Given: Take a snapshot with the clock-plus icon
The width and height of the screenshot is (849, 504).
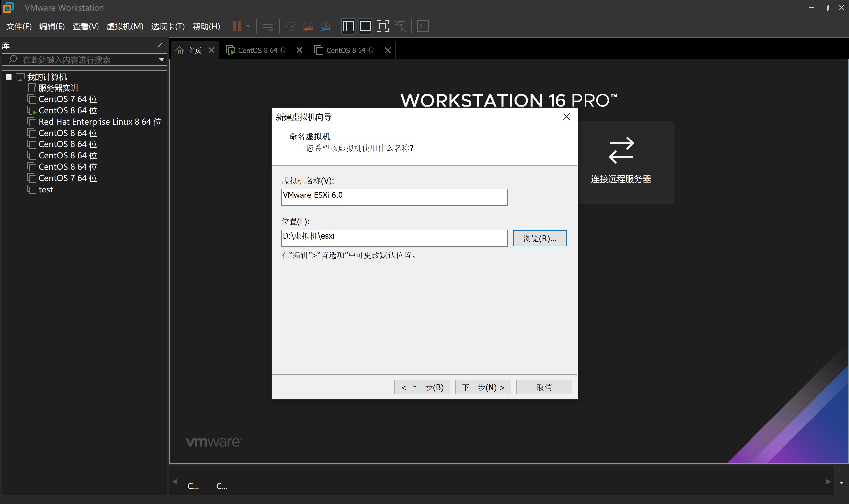Looking at the screenshot, I should (x=290, y=26).
